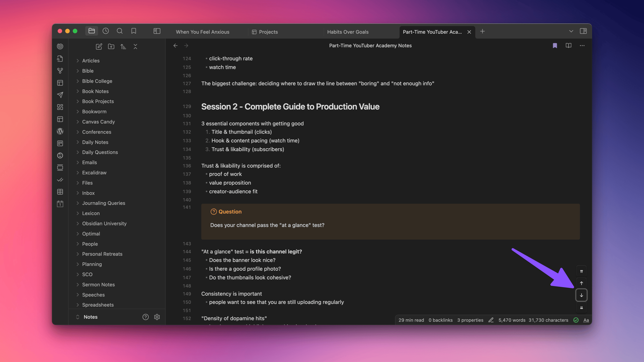Collapse all folders icon

135,46
